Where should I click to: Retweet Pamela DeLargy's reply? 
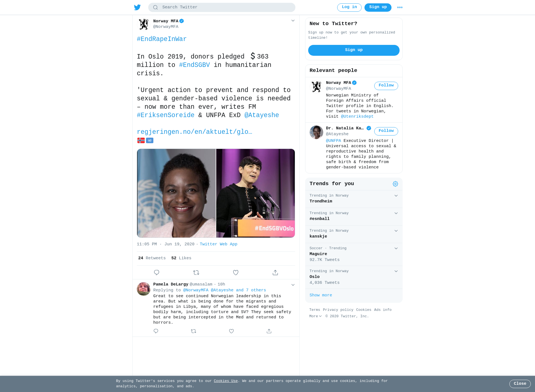(194, 331)
